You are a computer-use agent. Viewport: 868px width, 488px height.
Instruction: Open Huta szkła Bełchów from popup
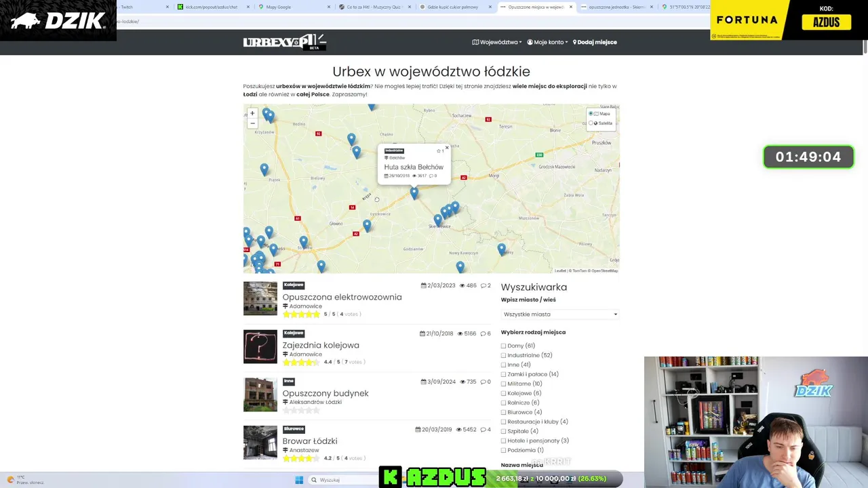[x=414, y=167]
